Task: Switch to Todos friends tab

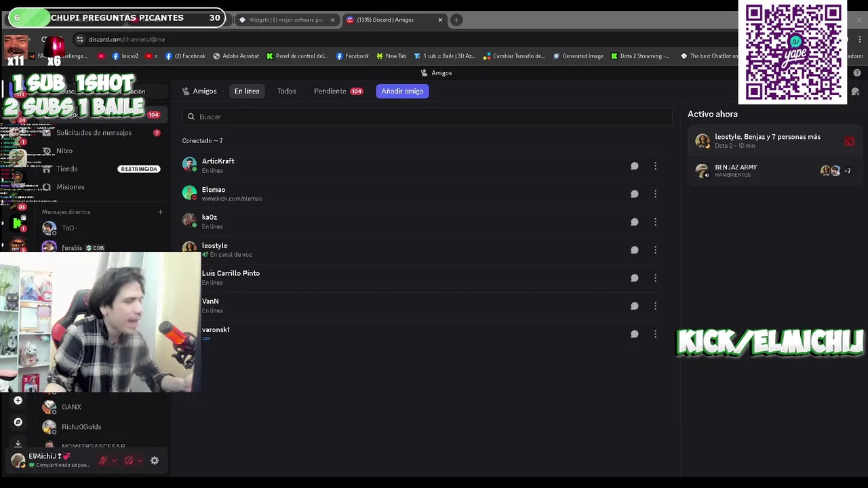Action: point(286,91)
